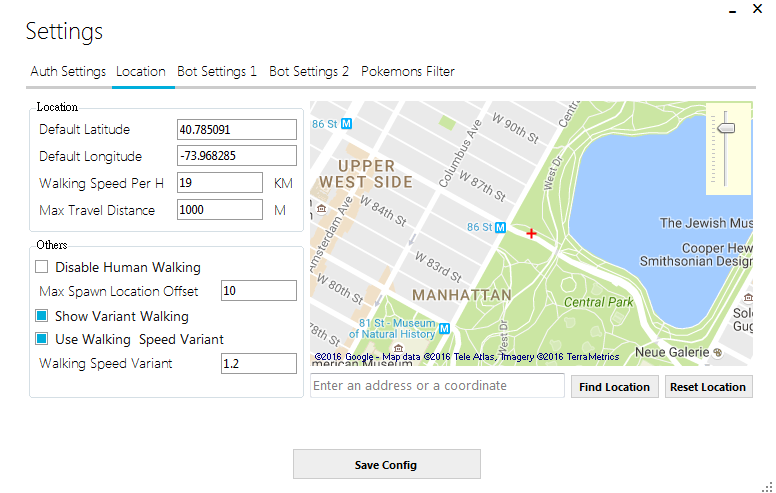Image resolution: width=776 pixels, height=493 pixels.
Task: Switch to the Auth Settings tab
Action: click(68, 72)
